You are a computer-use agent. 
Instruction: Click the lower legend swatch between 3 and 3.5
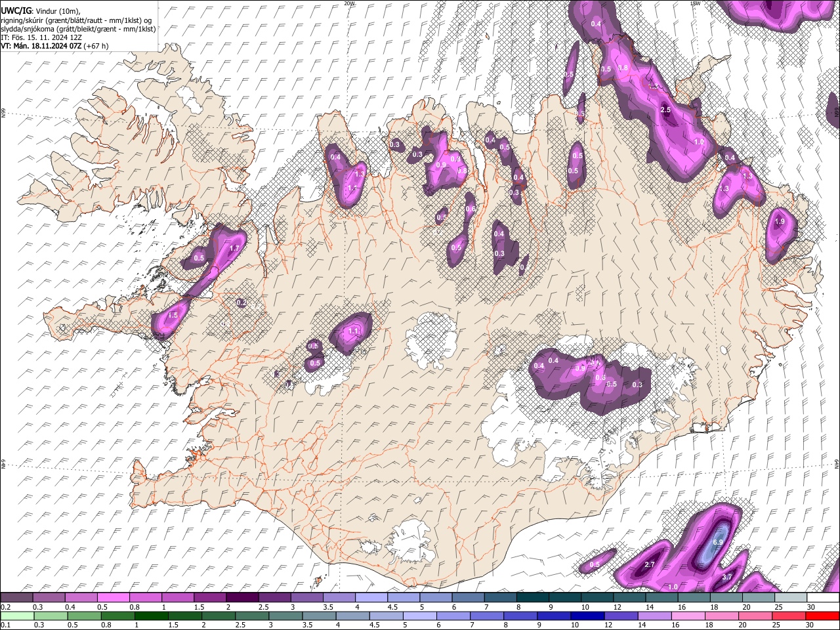[x=285, y=616]
